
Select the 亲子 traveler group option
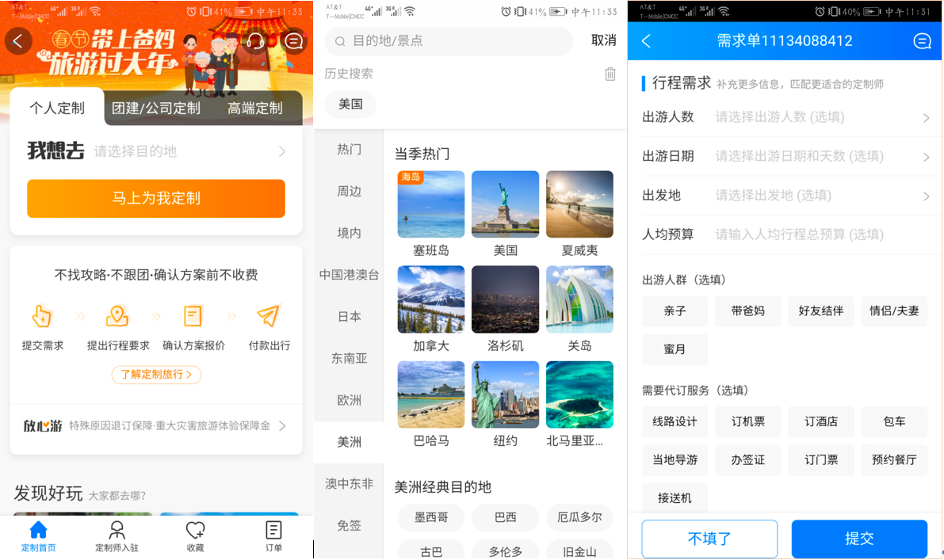tap(675, 311)
